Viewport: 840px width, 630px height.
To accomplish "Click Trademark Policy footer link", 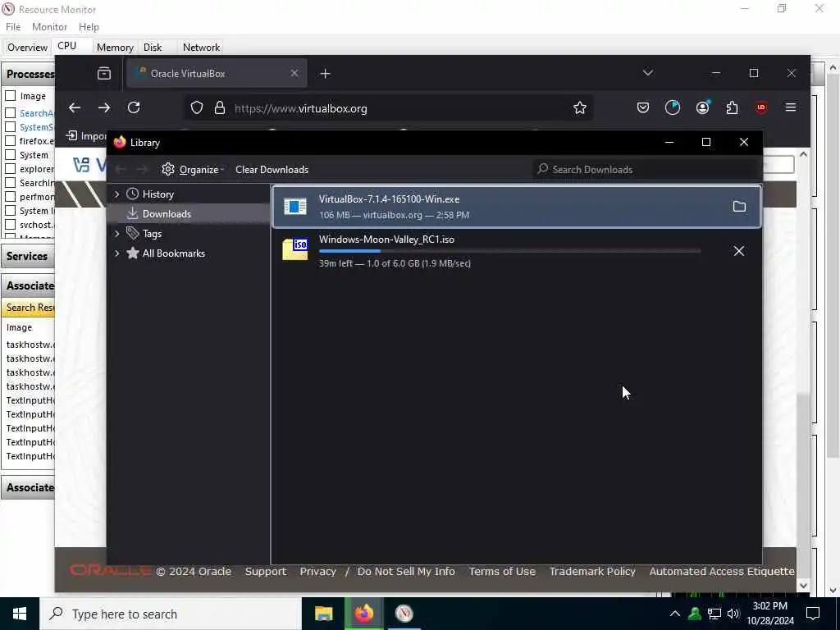I will click(x=592, y=571).
